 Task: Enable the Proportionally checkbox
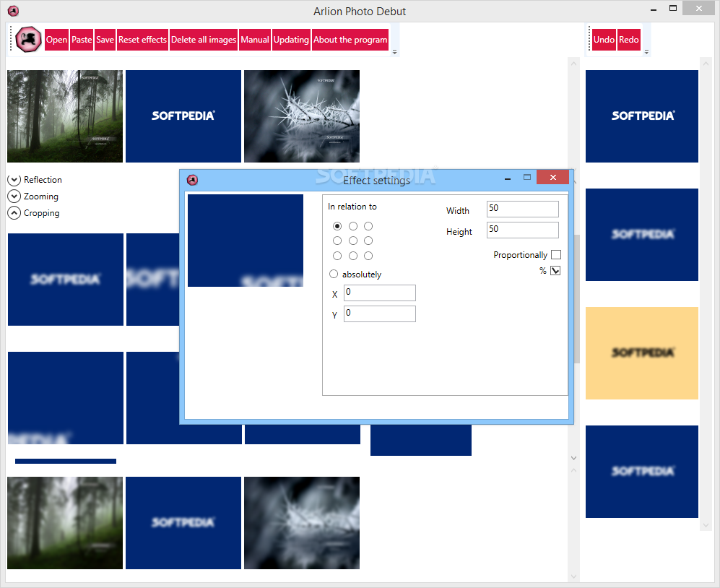(x=555, y=254)
